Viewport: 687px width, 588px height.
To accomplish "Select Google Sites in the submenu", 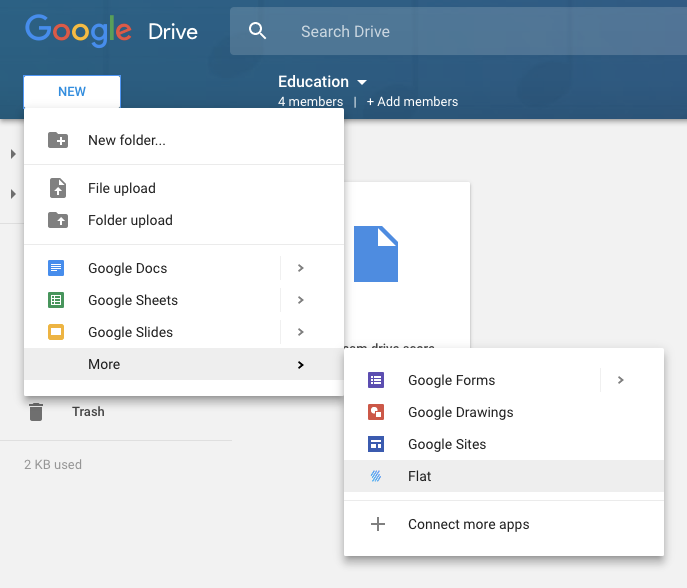I will click(504, 444).
